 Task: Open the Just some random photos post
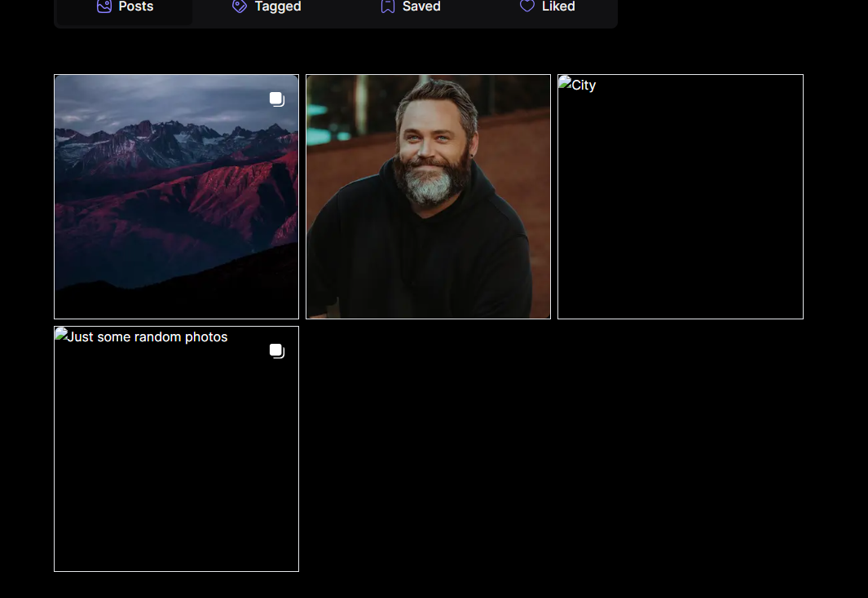[x=176, y=449]
